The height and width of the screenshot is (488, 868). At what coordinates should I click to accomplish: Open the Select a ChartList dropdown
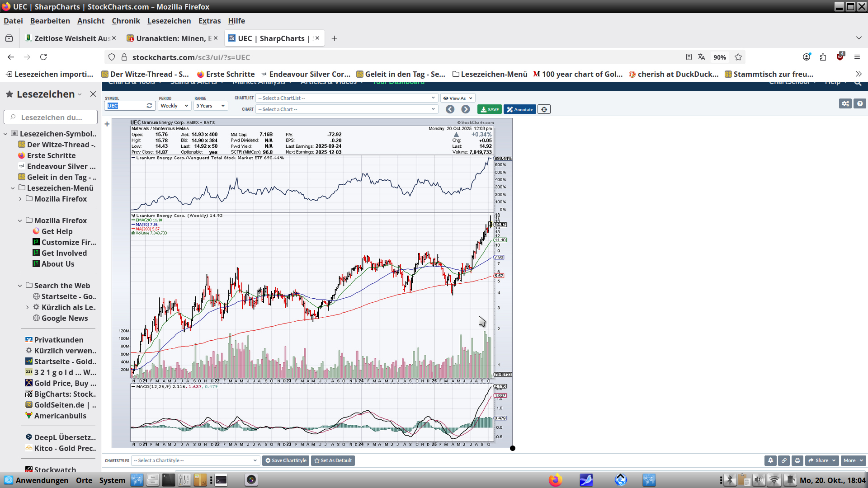pos(346,98)
